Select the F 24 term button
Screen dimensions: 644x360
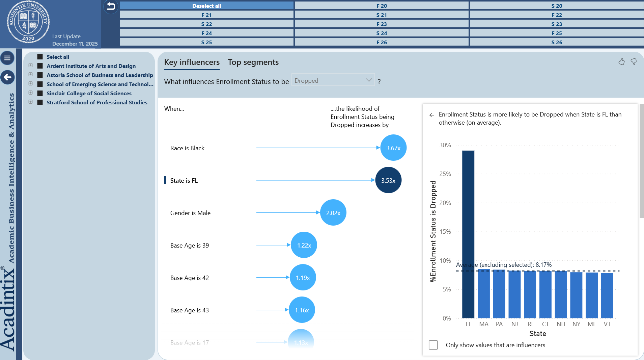(x=206, y=33)
